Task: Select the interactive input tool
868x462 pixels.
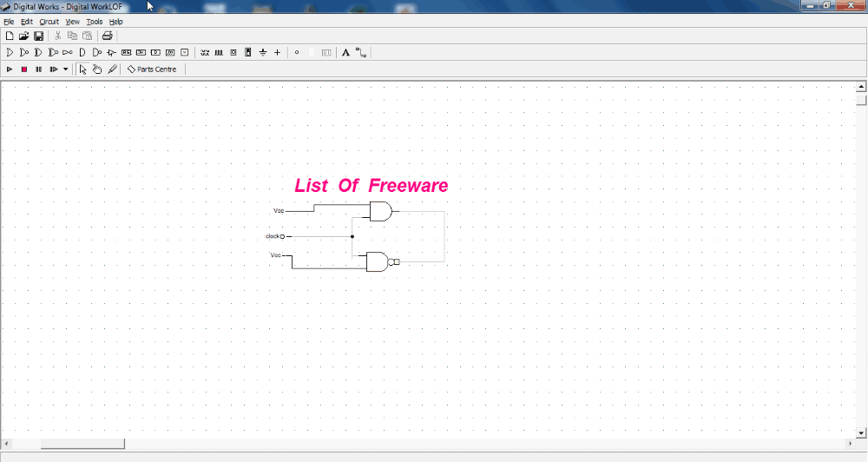Action: point(233,53)
